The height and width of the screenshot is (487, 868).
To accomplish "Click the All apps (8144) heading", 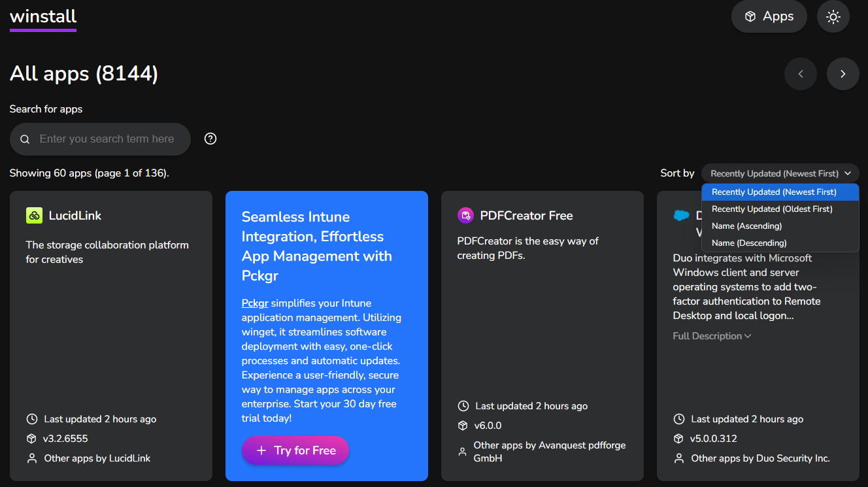I will pos(84,74).
